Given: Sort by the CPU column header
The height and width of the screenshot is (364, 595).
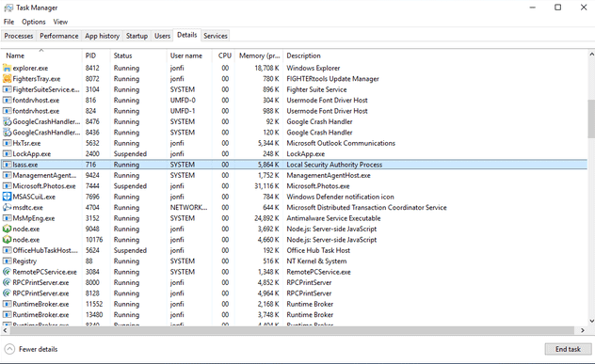Looking at the screenshot, I should coord(223,55).
